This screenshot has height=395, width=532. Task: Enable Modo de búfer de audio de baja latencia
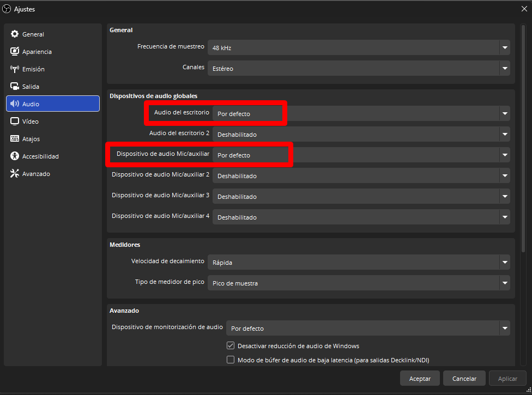point(231,360)
